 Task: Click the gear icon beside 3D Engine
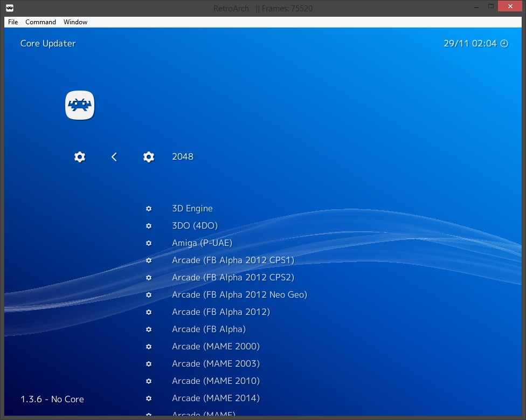click(x=149, y=209)
